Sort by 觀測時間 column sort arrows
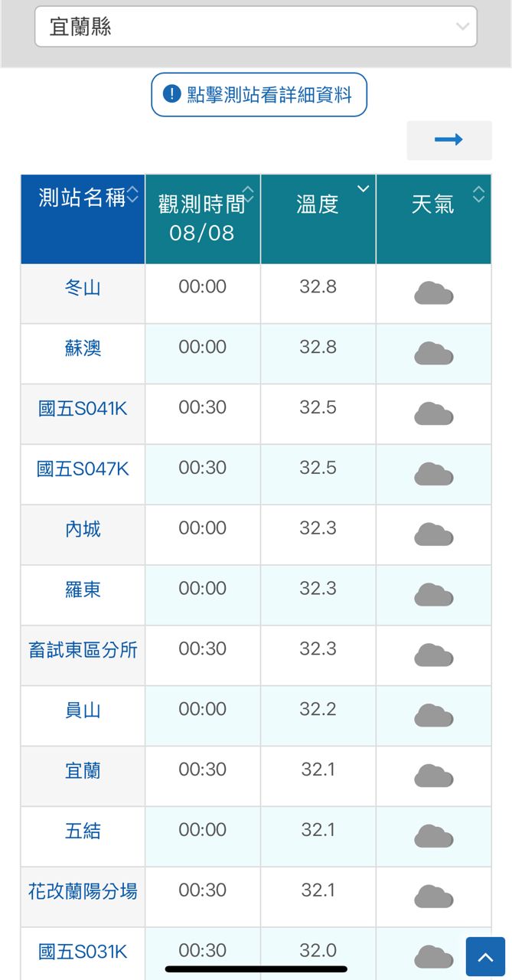Screen dimensions: 512x980 (x=248, y=194)
